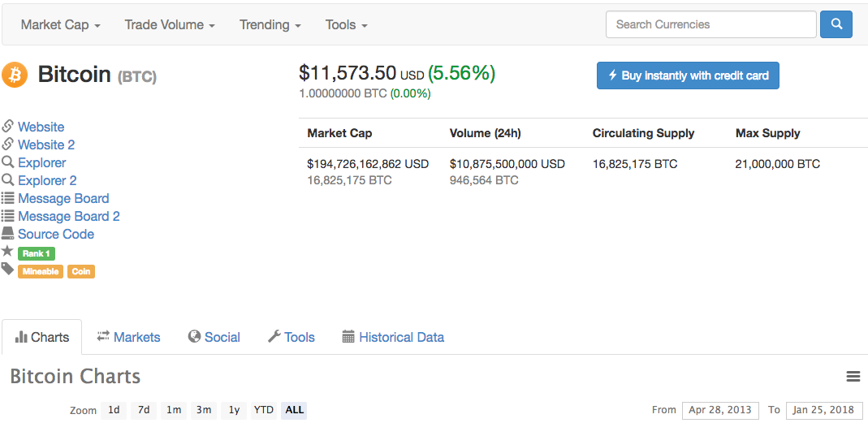Click the price $11,573.50
Screen dimensions: 868x423
(x=348, y=73)
